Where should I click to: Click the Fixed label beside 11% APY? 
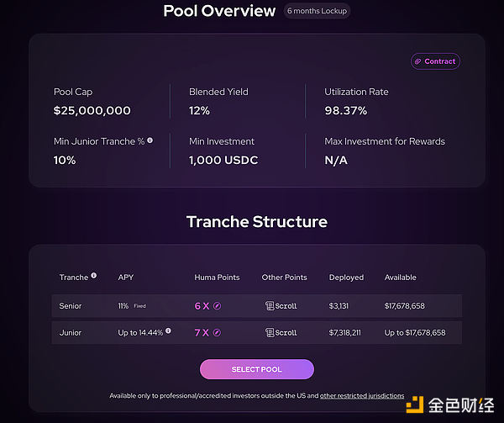(139, 306)
